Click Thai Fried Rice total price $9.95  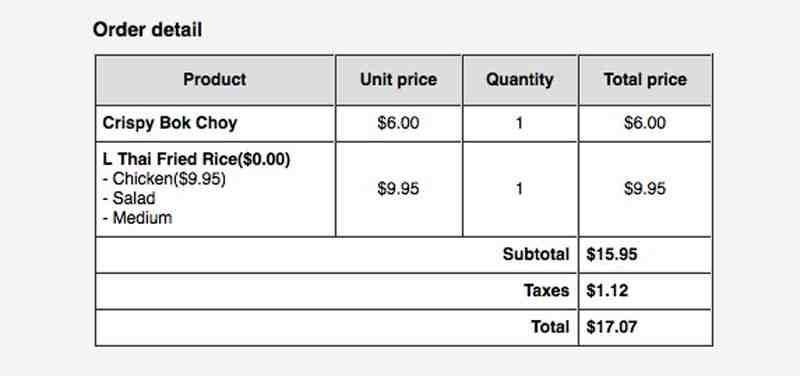645,189
